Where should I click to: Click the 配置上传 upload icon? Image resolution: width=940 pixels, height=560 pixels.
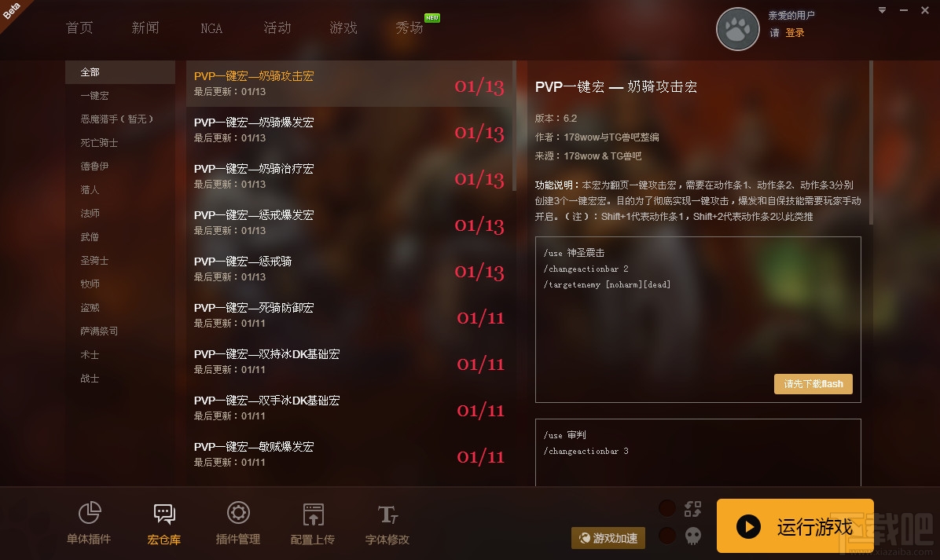[313, 514]
